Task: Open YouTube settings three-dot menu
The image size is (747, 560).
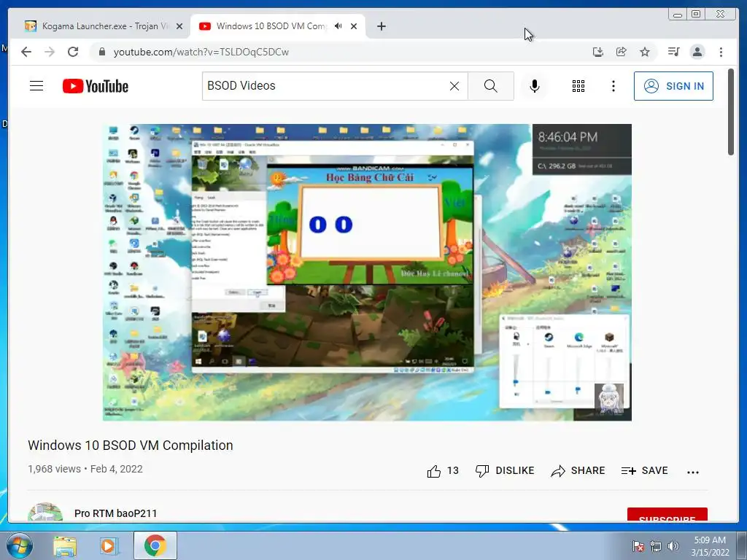Action: (x=613, y=86)
